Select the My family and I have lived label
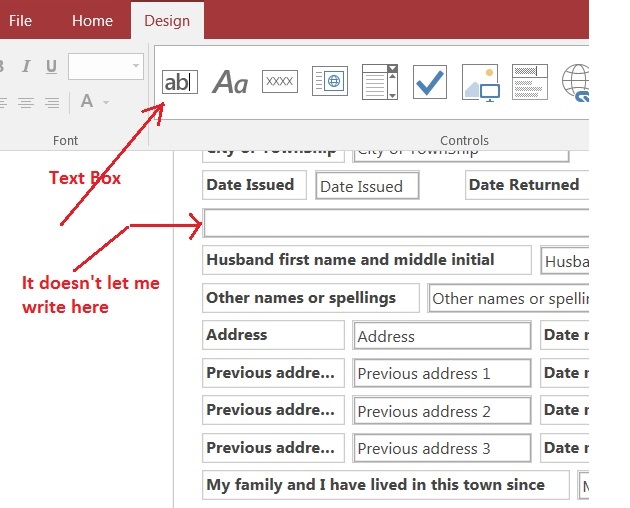Image resolution: width=630 pixels, height=508 pixels. [x=386, y=485]
